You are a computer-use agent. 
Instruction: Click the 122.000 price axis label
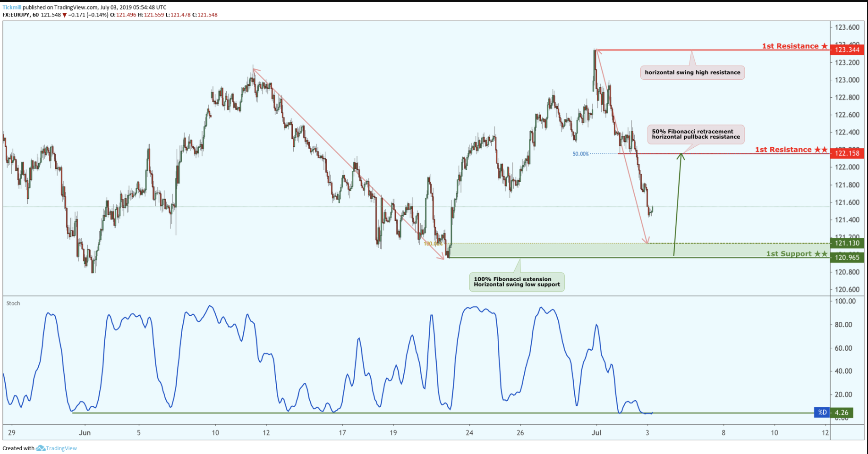point(847,167)
